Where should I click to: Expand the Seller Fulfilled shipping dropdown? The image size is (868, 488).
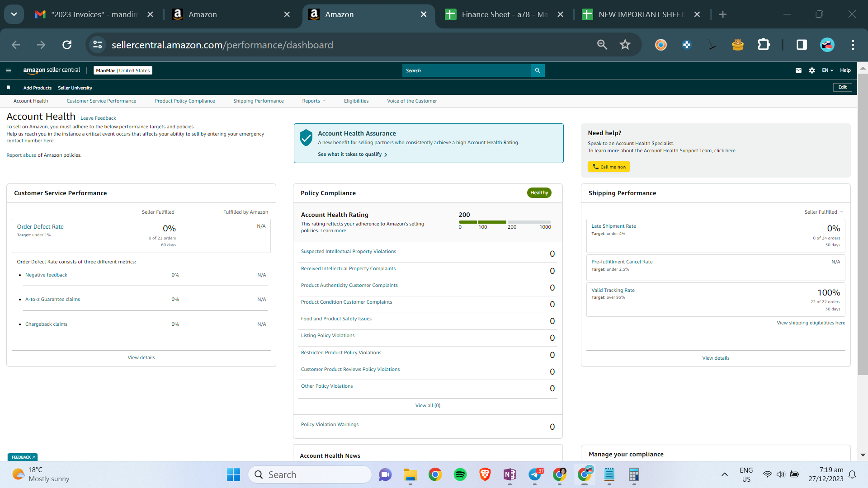click(824, 212)
